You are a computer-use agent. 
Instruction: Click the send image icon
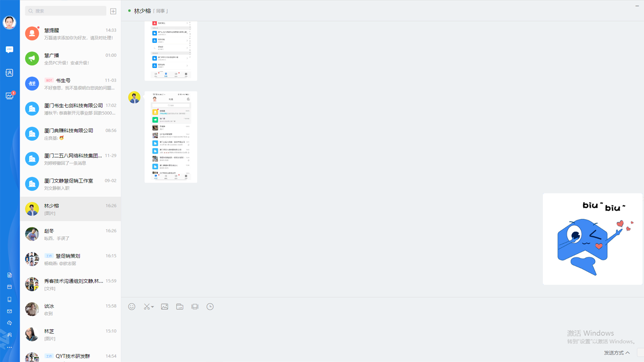click(165, 307)
